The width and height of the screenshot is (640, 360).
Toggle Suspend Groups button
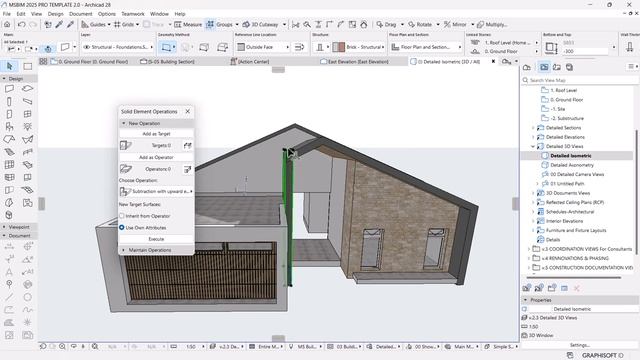210,24
